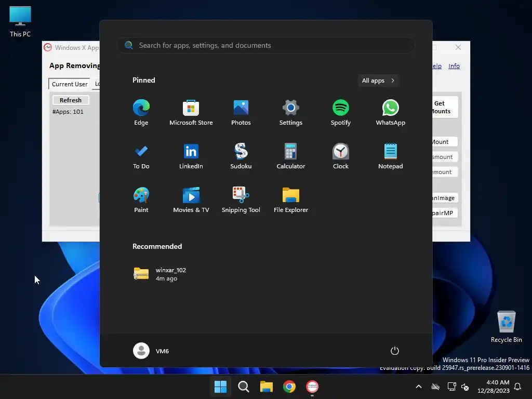Launch Microsoft Store pinned app
This screenshot has width=532, height=399.
[191, 113]
